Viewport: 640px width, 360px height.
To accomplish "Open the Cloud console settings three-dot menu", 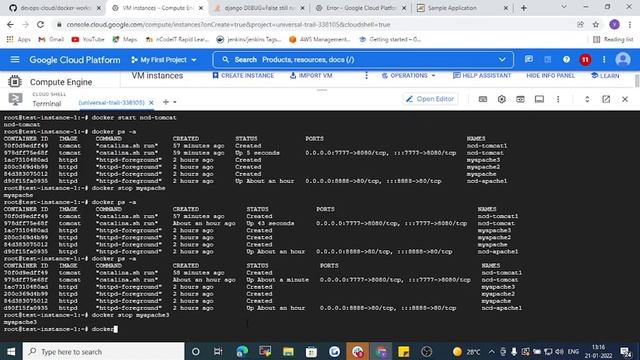I will tap(604, 60).
